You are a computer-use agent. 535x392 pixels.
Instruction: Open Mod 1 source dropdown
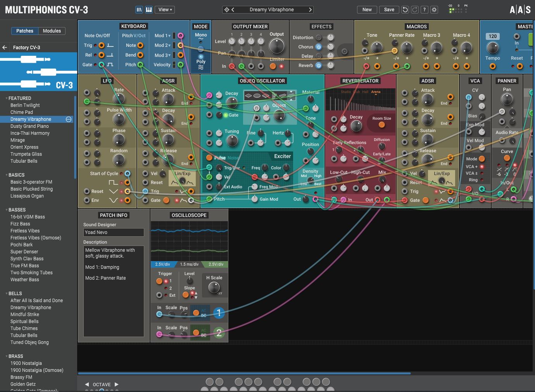click(x=162, y=36)
